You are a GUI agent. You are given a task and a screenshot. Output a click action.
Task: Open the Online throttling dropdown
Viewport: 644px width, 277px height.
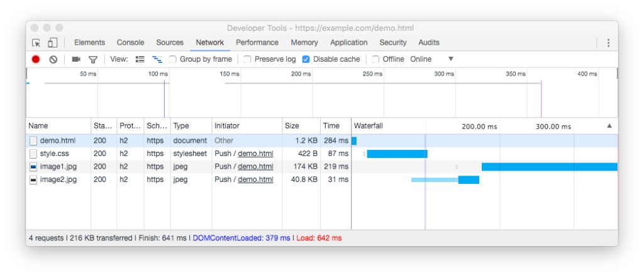pos(450,59)
